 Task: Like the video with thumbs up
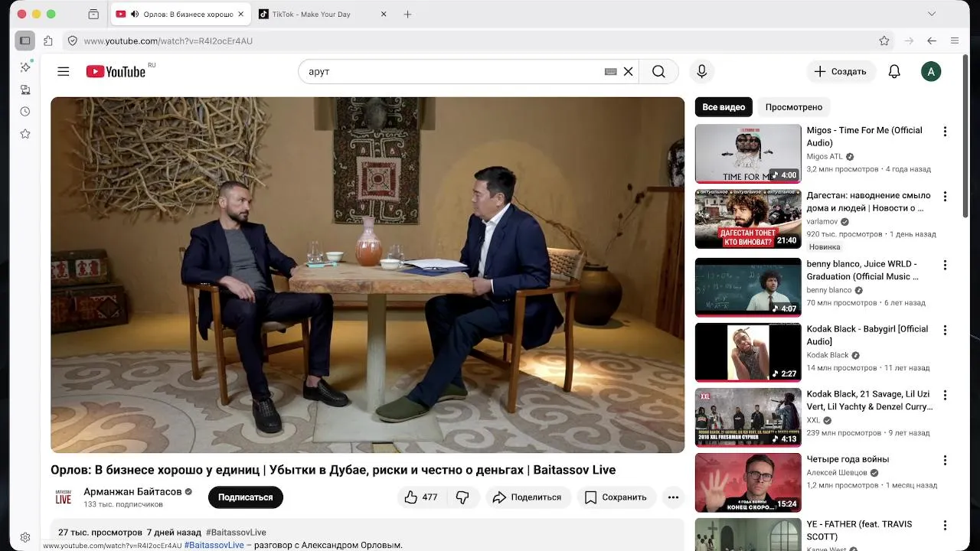click(x=420, y=497)
